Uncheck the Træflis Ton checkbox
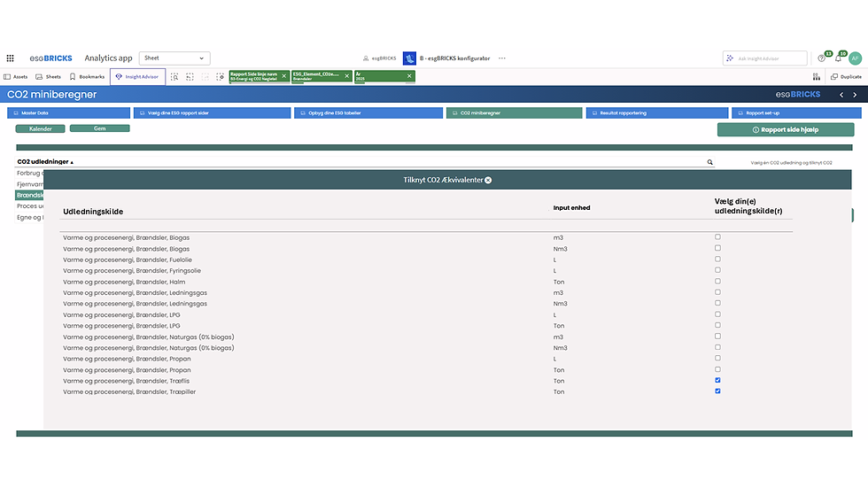 click(x=717, y=380)
